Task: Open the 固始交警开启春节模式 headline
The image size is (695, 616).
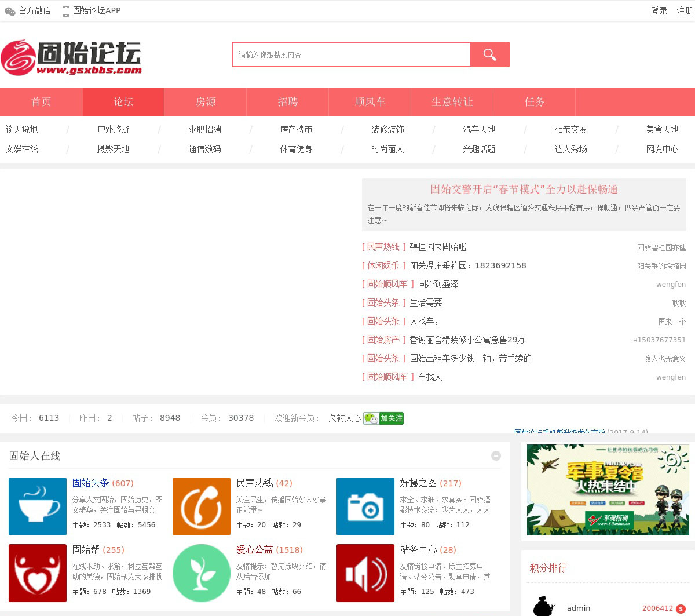Action: point(524,189)
